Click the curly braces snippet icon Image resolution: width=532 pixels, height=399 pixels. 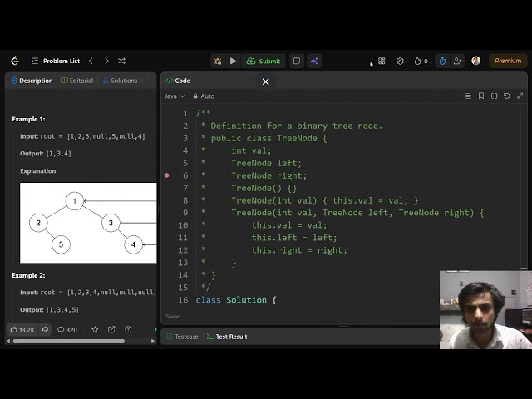coord(494,96)
